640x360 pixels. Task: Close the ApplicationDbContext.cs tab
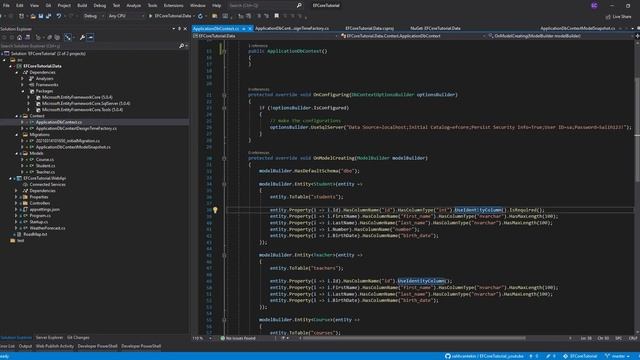pyautogui.click(x=250, y=29)
